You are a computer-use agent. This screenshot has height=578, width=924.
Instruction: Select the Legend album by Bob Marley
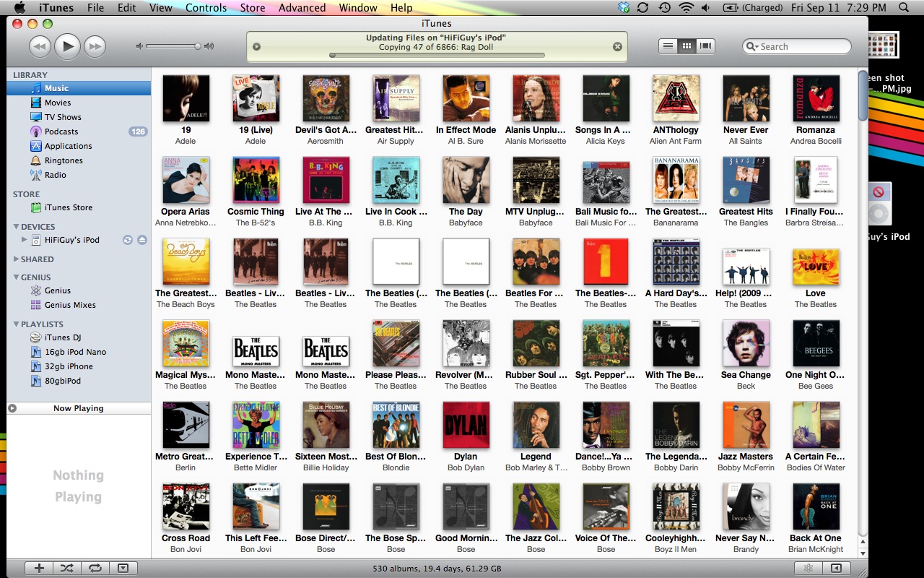click(x=536, y=426)
